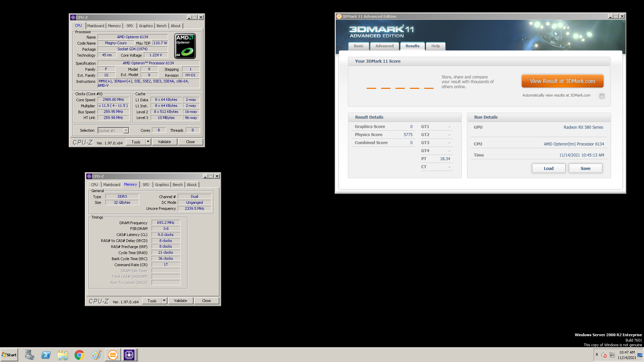Click Validate in lower CPU-Z window
Screen dimensions: 644x362
[x=180, y=301]
